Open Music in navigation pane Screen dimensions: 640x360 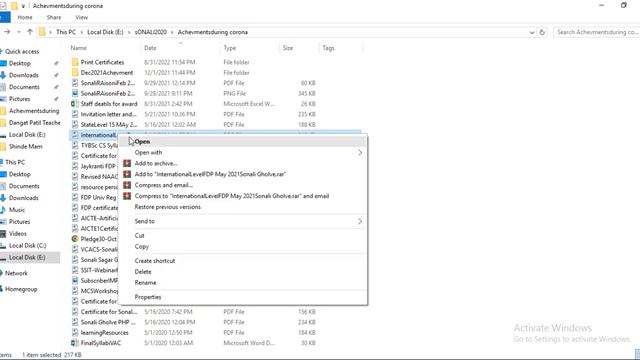(x=17, y=210)
